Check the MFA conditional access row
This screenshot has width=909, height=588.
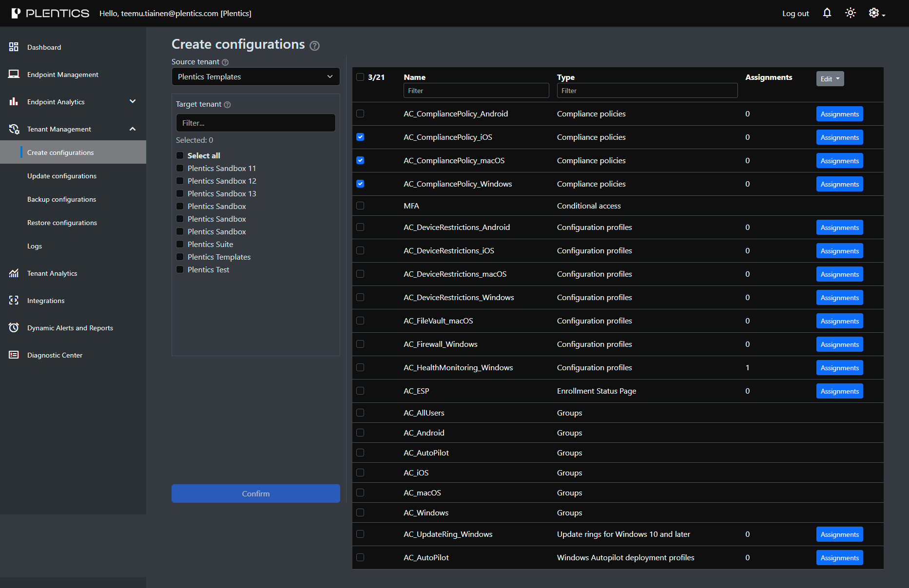point(360,206)
